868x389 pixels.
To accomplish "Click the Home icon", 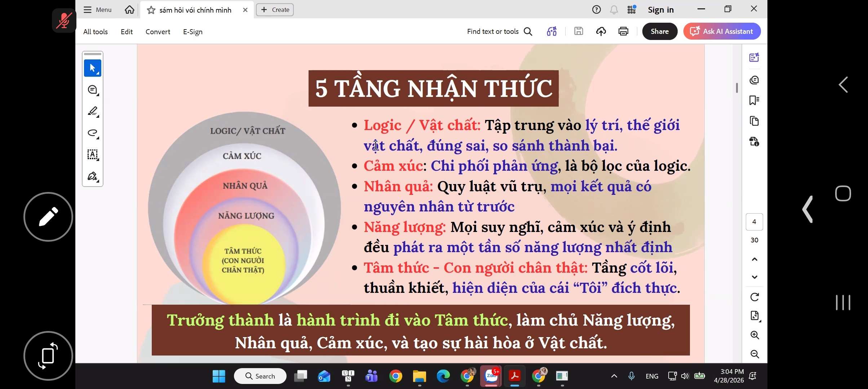I will [x=129, y=10].
